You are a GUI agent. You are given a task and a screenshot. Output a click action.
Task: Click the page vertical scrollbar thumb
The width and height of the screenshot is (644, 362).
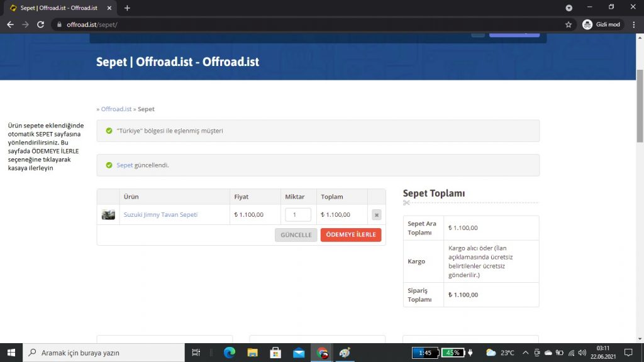[640, 106]
